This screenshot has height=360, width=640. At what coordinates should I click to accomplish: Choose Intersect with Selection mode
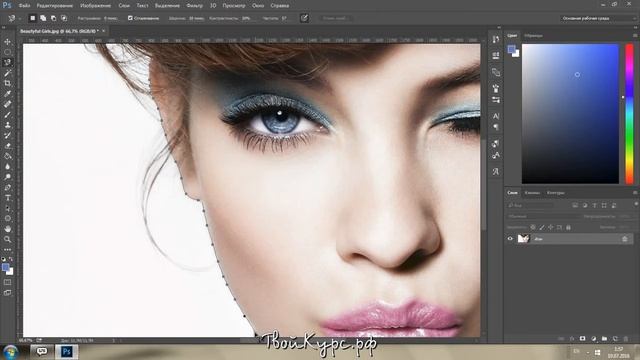tap(64, 18)
